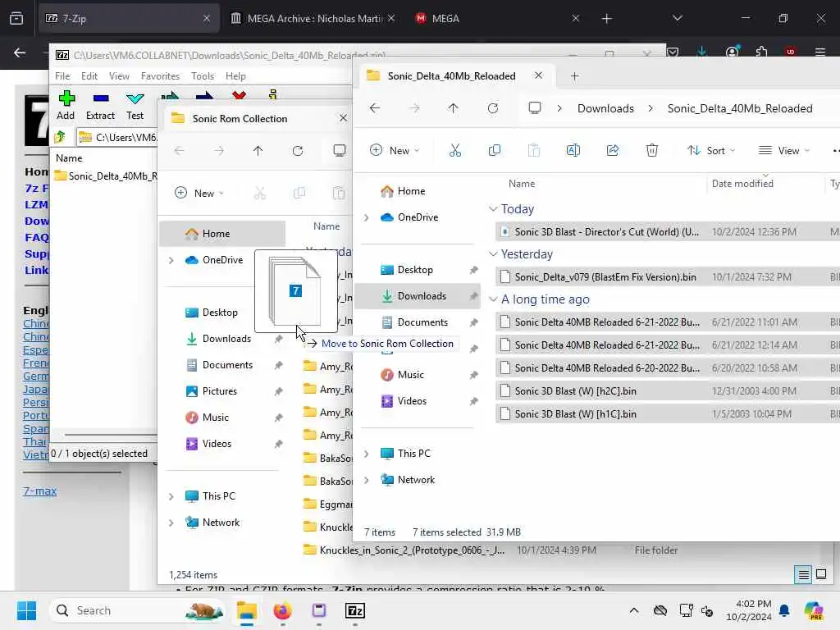Image resolution: width=840 pixels, height=630 pixels.
Task: Open the View dropdown
Action: tap(783, 151)
